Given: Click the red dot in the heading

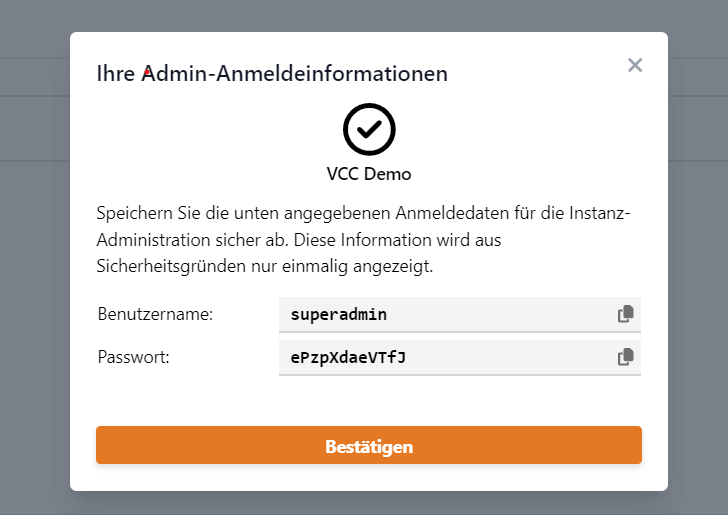Looking at the screenshot, I should point(147,71).
